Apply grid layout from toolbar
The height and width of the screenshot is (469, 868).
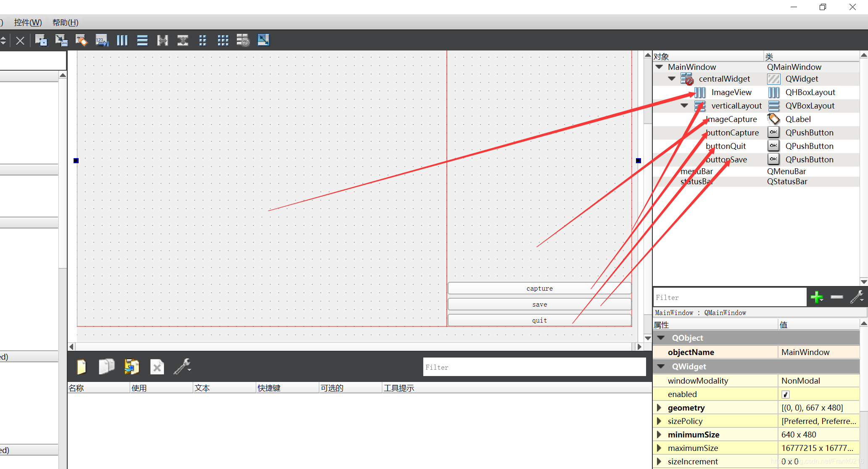tap(223, 40)
